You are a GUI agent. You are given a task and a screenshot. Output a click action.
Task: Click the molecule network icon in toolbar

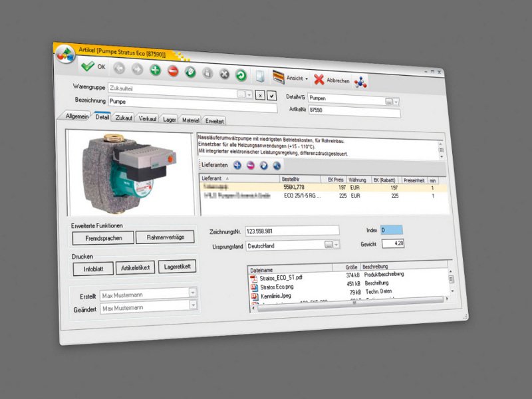tap(360, 82)
